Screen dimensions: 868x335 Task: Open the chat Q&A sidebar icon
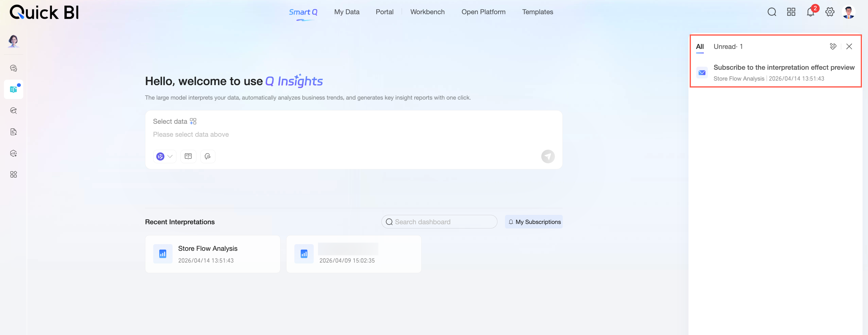14,68
